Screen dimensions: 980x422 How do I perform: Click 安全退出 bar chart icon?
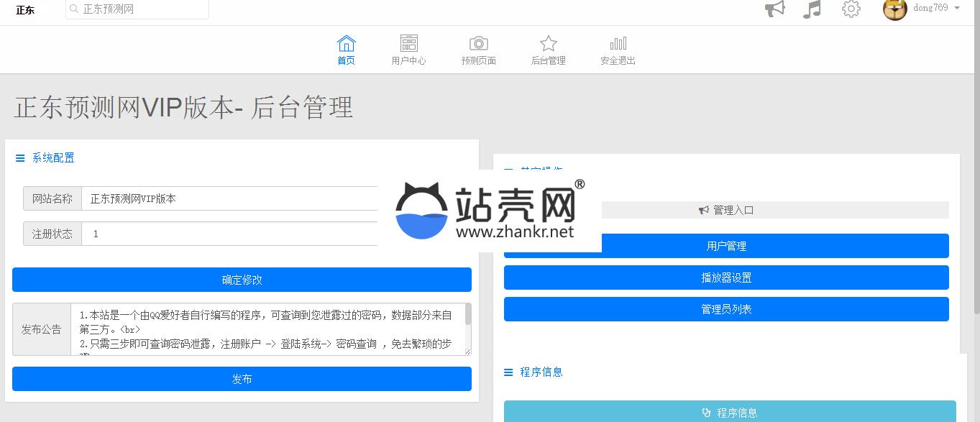point(618,44)
